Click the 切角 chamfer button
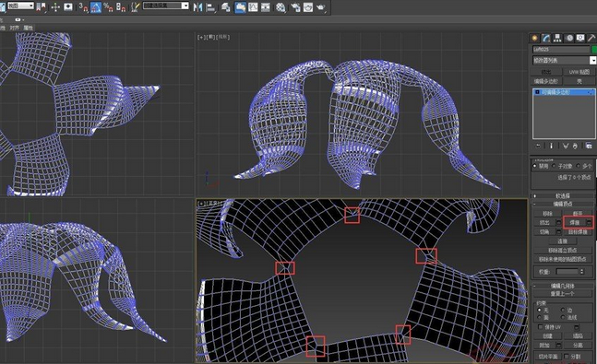This screenshot has width=597, height=364. [544, 231]
